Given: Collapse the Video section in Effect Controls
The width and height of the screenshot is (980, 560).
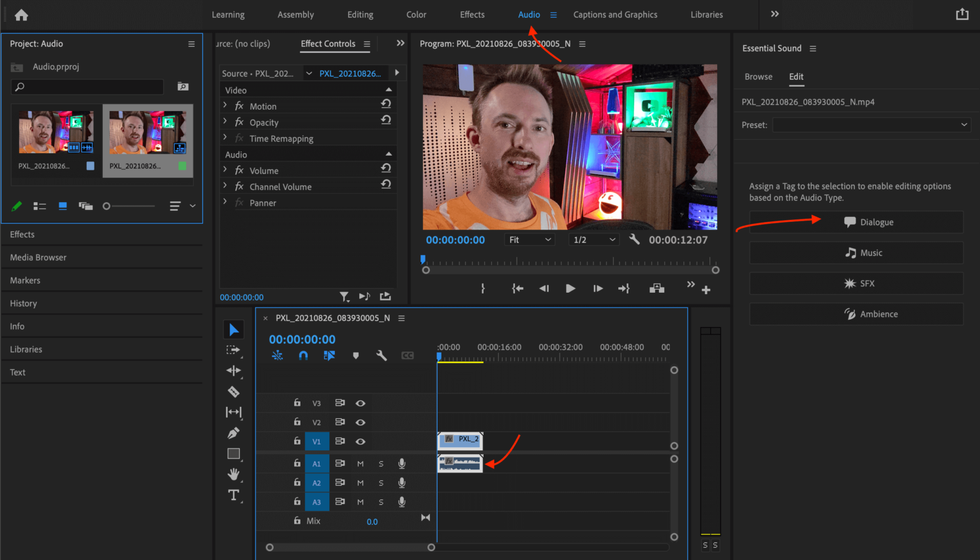Looking at the screenshot, I should pos(389,90).
